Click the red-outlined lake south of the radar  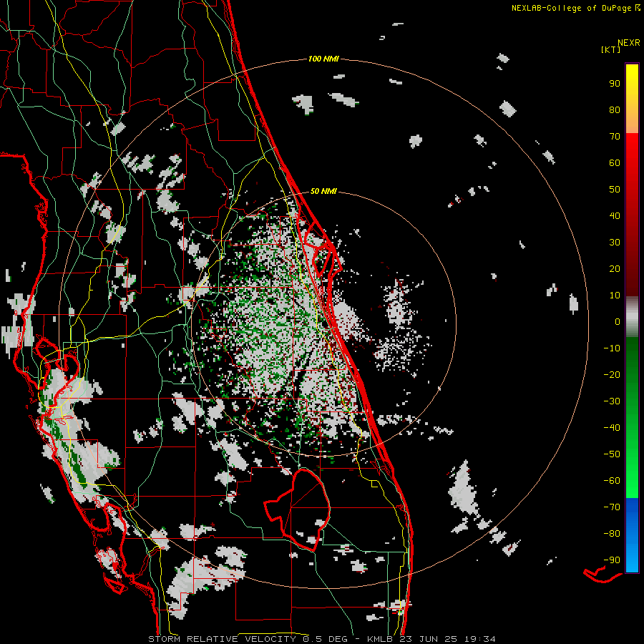pyautogui.click(x=298, y=509)
